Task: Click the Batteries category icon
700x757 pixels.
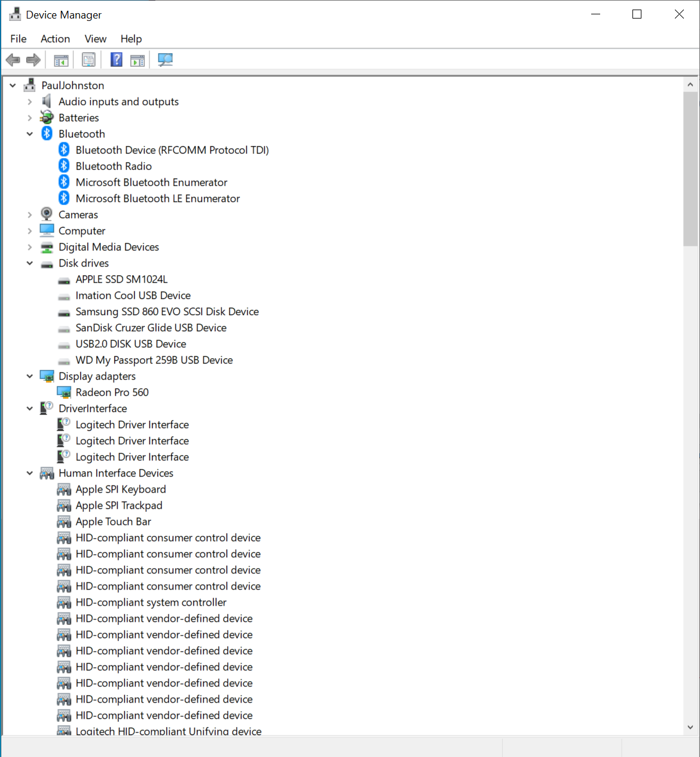Action: tap(47, 118)
